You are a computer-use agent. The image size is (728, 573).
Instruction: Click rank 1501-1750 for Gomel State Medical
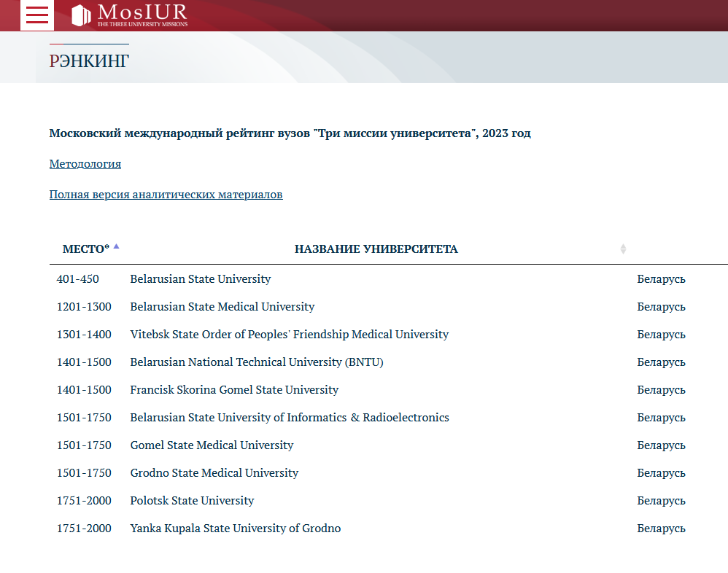[84, 445]
